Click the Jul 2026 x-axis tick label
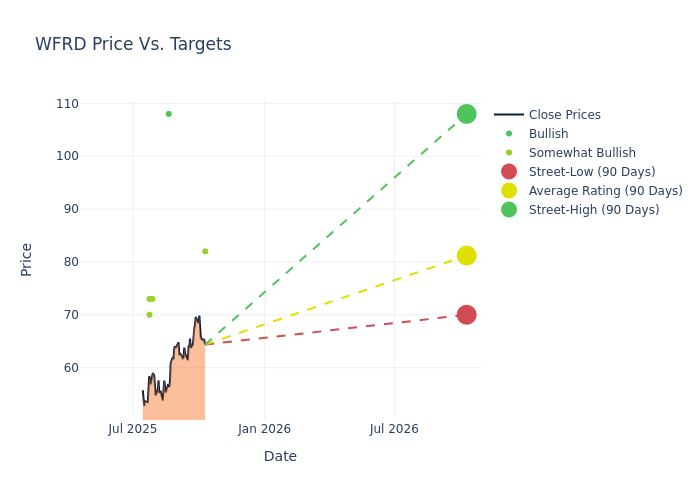This screenshot has width=700, height=500. 394,429
